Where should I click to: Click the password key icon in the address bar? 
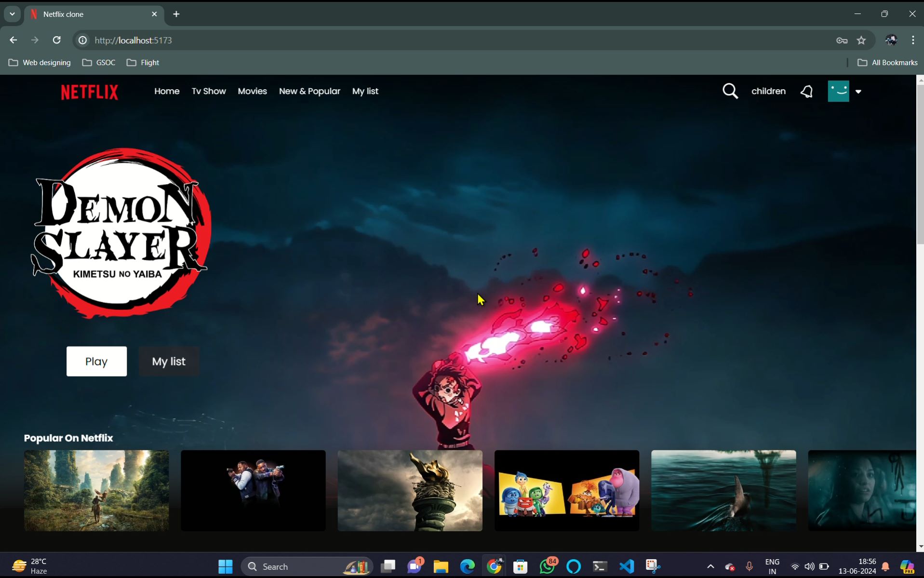842,40
